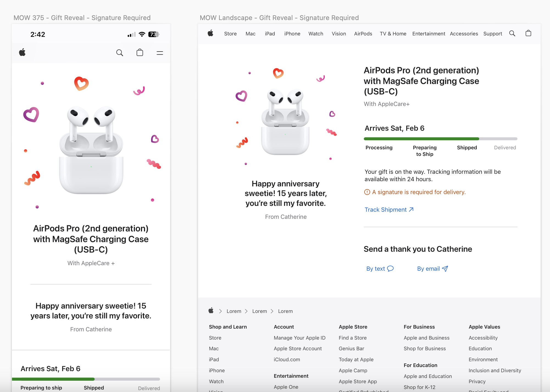Image resolution: width=550 pixels, height=392 pixels.
Task: Open the Education link under Apple Values
Action: (x=480, y=349)
